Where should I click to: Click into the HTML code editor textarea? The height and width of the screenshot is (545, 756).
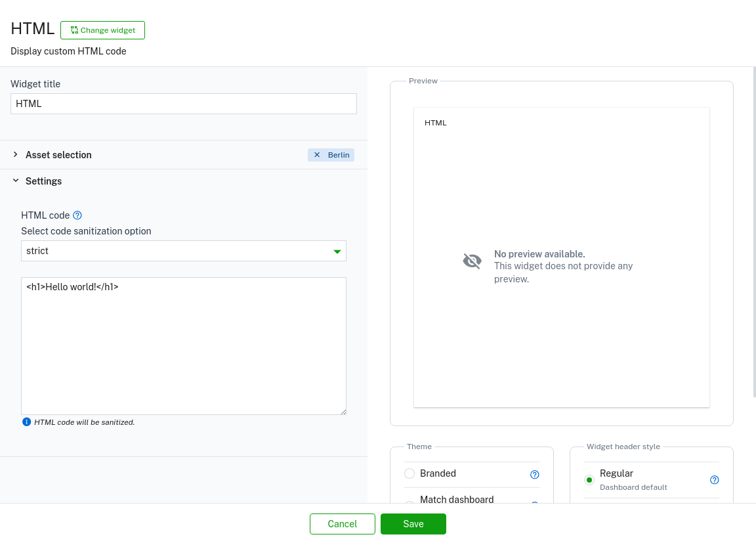[184, 345]
